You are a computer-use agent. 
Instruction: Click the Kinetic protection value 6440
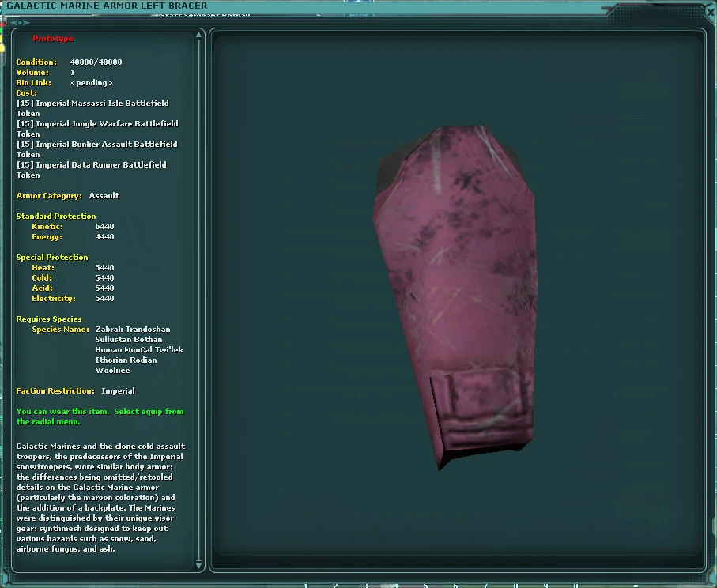click(x=104, y=226)
